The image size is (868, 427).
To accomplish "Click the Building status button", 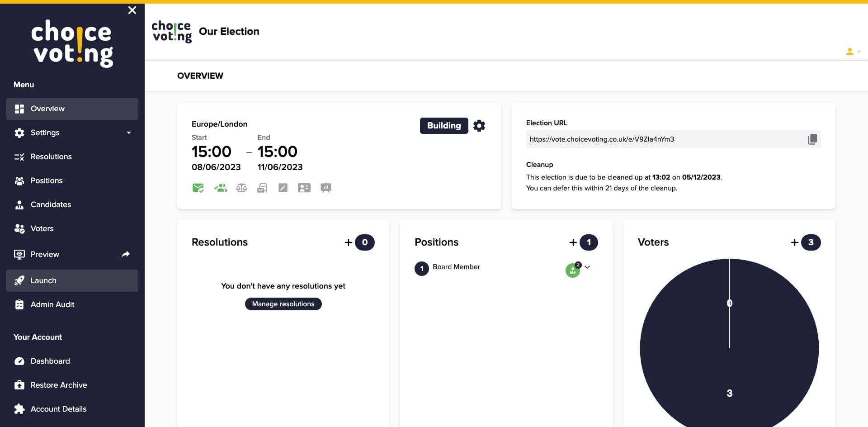I will click(444, 126).
